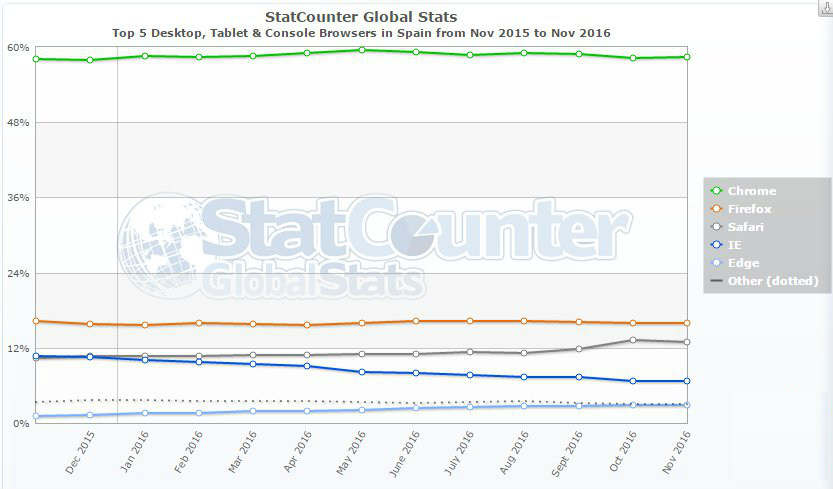The image size is (833, 489).
Task: Click IE's data point at Nov 2016
Action: coord(686,381)
